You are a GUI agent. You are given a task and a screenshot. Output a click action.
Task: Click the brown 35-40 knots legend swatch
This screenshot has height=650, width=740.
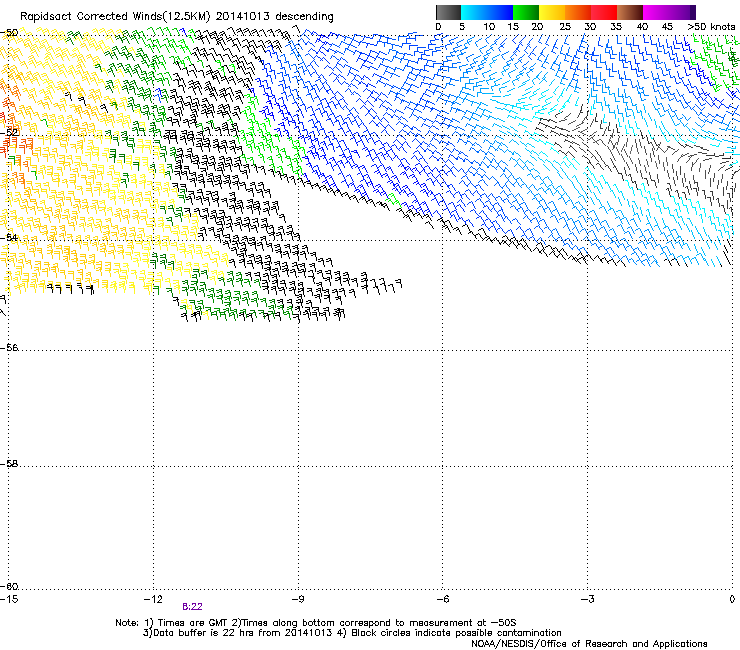click(x=630, y=12)
